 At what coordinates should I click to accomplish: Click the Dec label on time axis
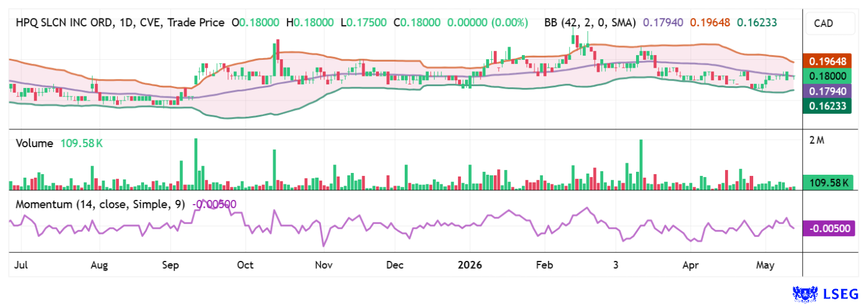pyautogui.click(x=395, y=265)
